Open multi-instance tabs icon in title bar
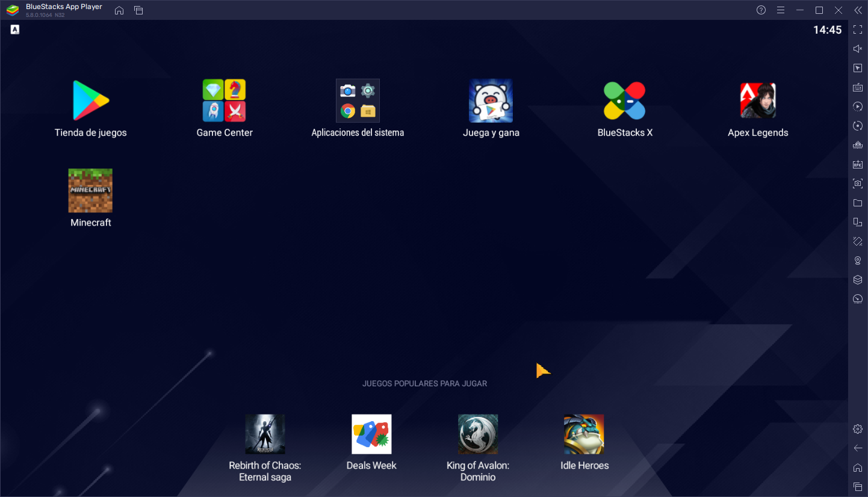Viewport: 868px width, 497px height. (138, 10)
